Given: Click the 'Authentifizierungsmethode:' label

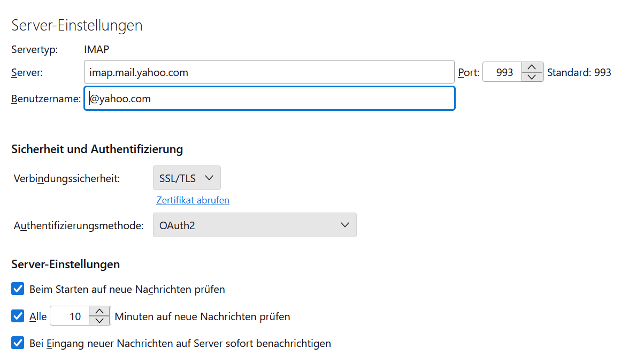Looking at the screenshot, I should tap(79, 225).
